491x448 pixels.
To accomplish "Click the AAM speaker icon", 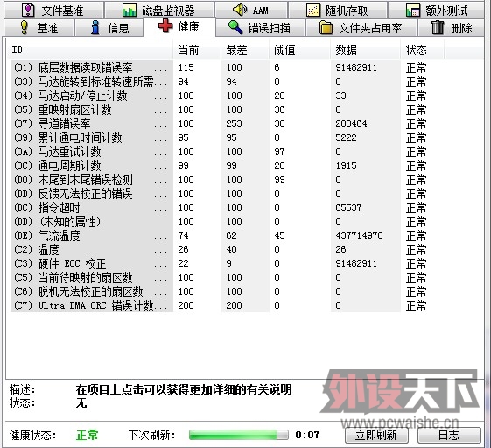I will 240,10.
